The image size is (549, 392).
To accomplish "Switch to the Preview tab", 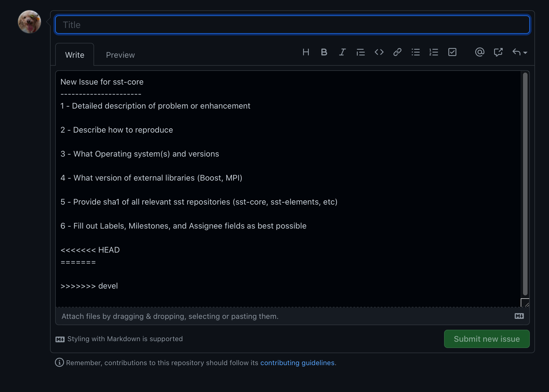I will (x=120, y=55).
